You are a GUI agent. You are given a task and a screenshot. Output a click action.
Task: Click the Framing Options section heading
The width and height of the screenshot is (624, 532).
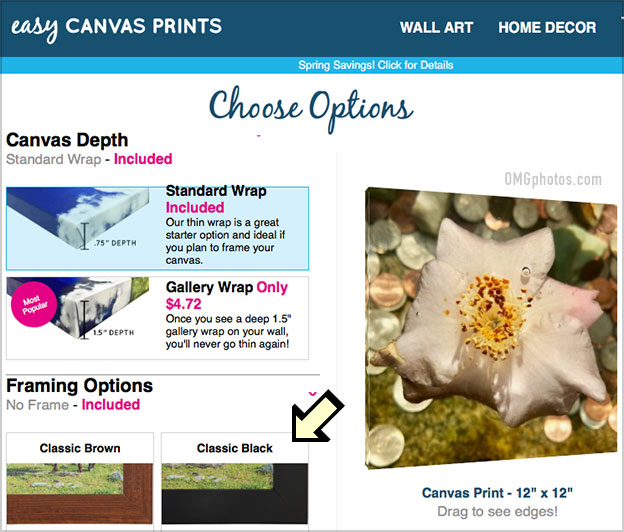pyautogui.click(x=80, y=386)
